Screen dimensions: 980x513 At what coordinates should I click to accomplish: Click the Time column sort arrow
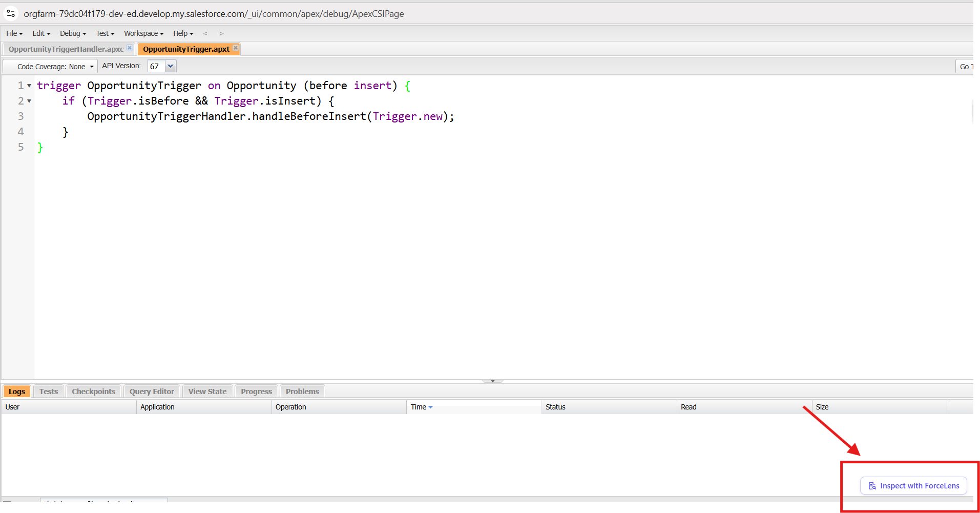pyautogui.click(x=431, y=407)
